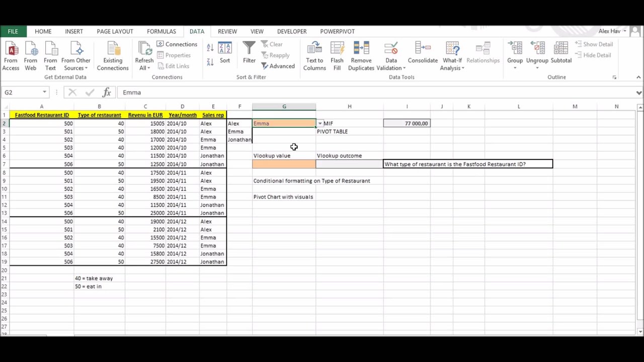Click the Remove Duplicates icon
Screen dimensions: 644x362
coord(361,56)
